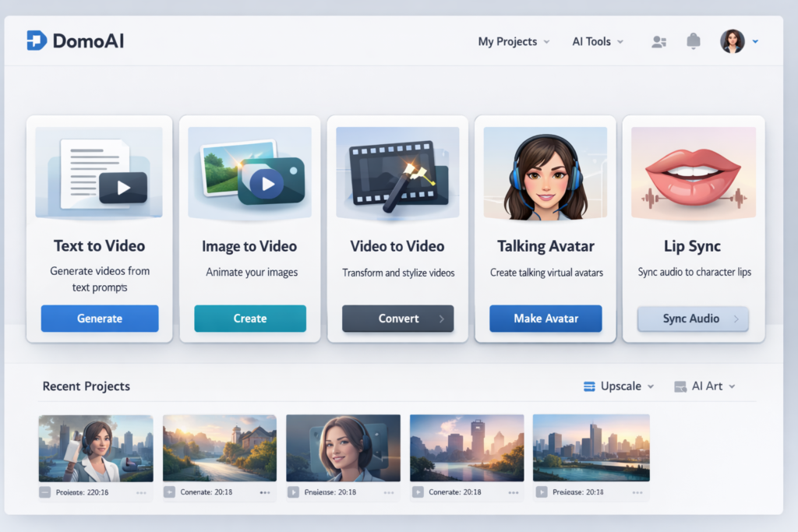Click 'Generate videos from text prompts' description
Screen dimensions: 798x532
click(100, 279)
